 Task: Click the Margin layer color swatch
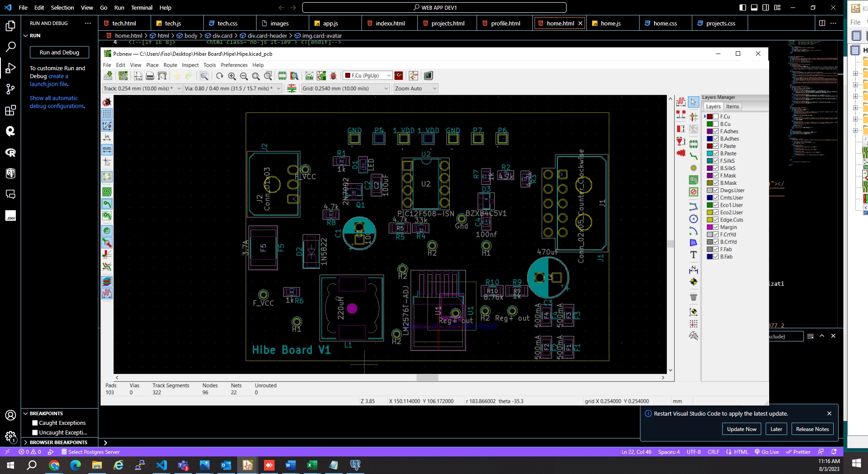(709, 227)
